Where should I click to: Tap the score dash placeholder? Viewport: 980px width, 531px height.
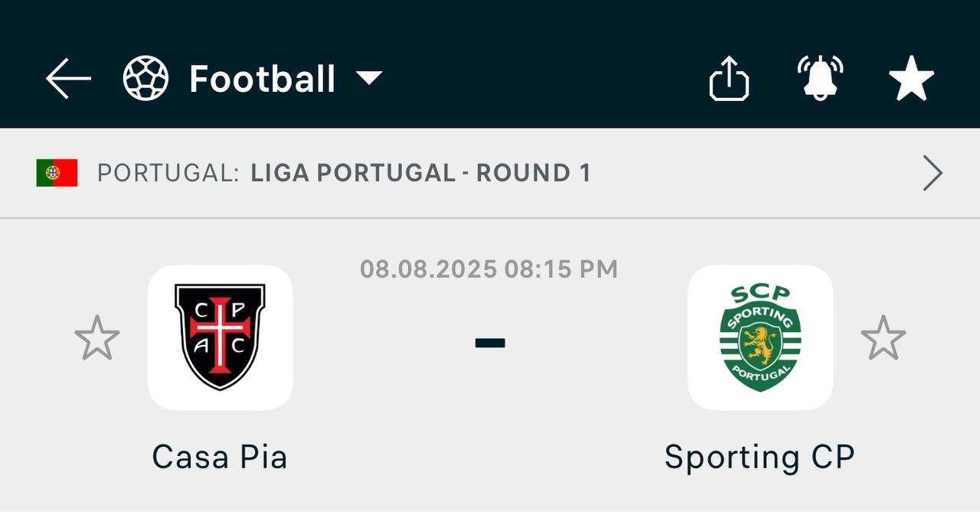(x=490, y=343)
